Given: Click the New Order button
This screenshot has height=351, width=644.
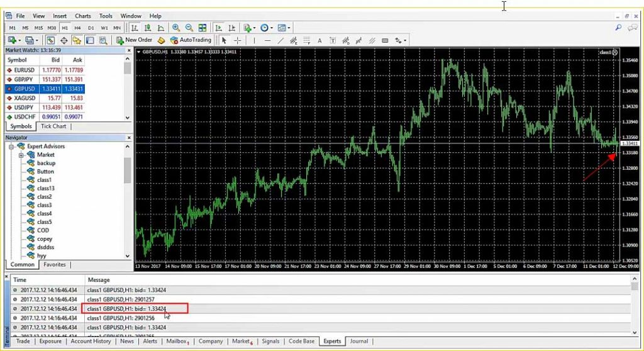Looking at the screenshot, I should 135,40.
